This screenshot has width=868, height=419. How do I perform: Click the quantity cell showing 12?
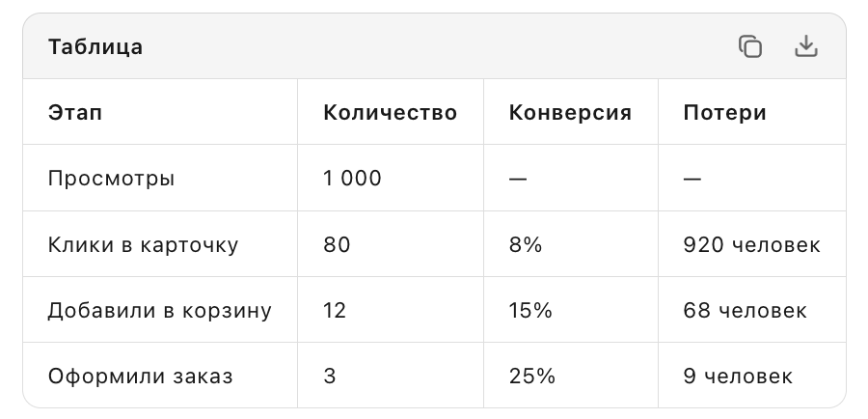[x=335, y=310]
